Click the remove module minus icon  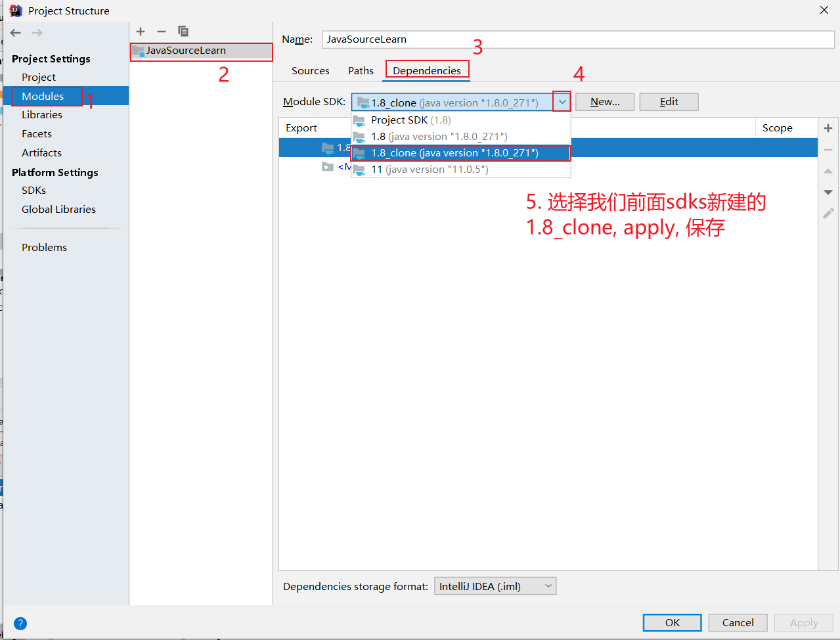coord(162,32)
